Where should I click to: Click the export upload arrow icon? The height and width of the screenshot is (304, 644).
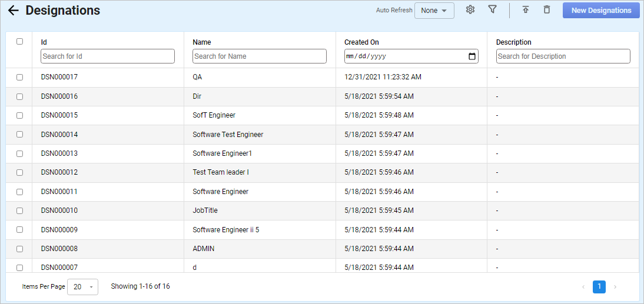click(526, 10)
